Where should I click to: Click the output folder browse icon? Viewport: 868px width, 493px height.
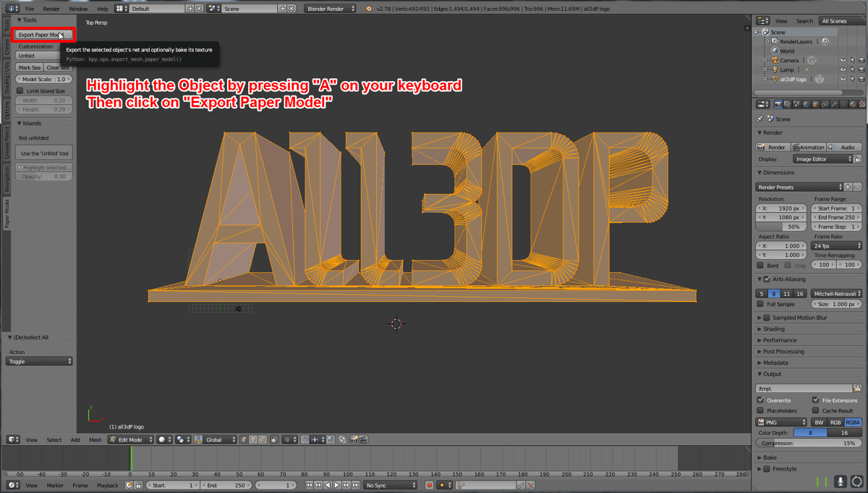(x=857, y=389)
